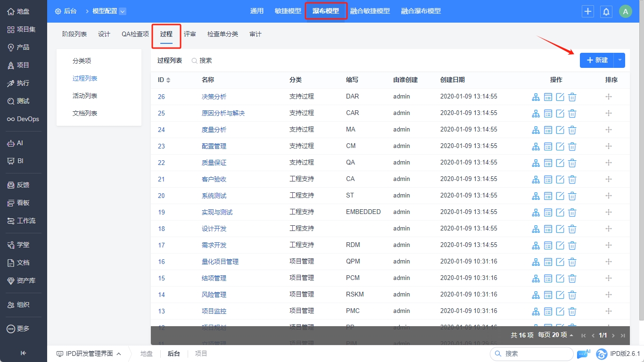Expand the IPD研发管理界面 switcher

click(89, 354)
